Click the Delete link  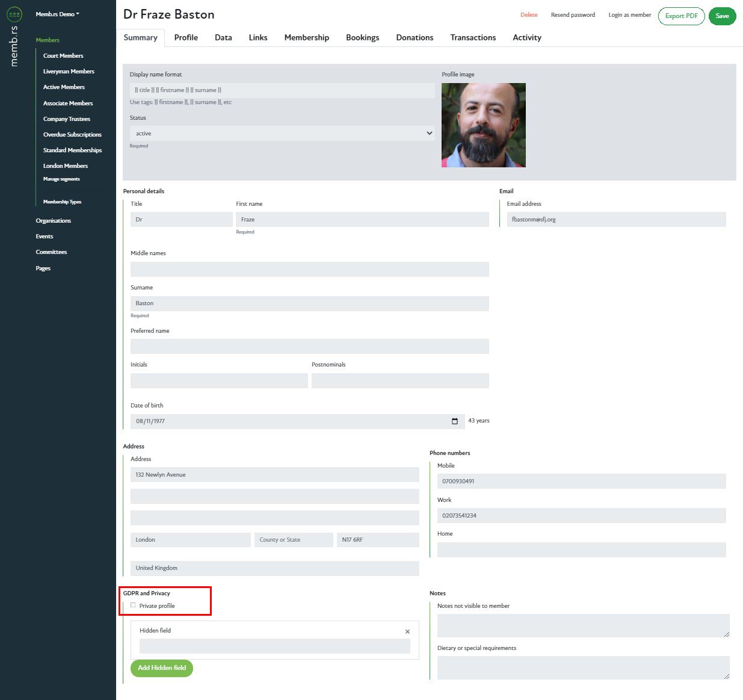tap(529, 15)
